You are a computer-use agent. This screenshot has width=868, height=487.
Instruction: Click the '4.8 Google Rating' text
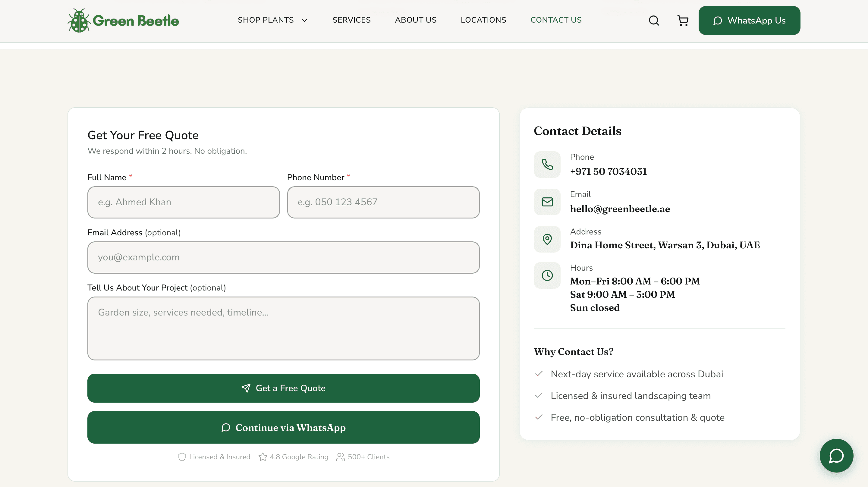pos(299,457)
